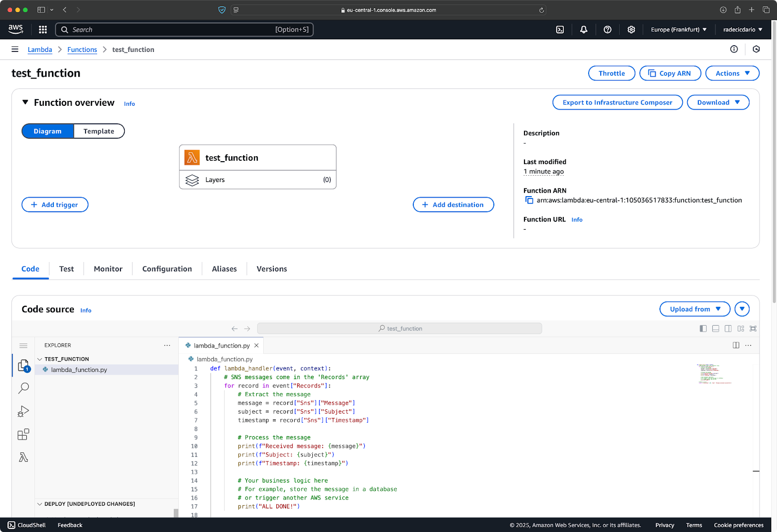Image resolution: width=777 pixels, height=532 pixels.
Task: Open the notifications bell
Action: (x=584, y=30)
